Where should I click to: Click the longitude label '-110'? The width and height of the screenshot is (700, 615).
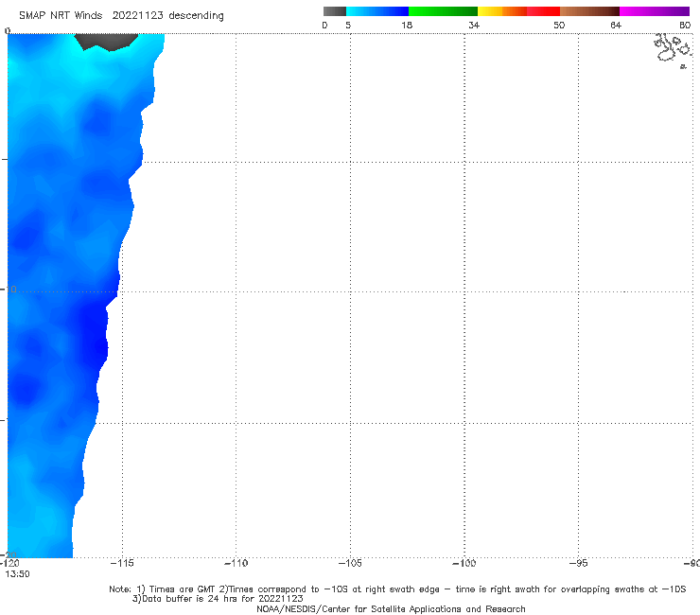click(236, 563)
